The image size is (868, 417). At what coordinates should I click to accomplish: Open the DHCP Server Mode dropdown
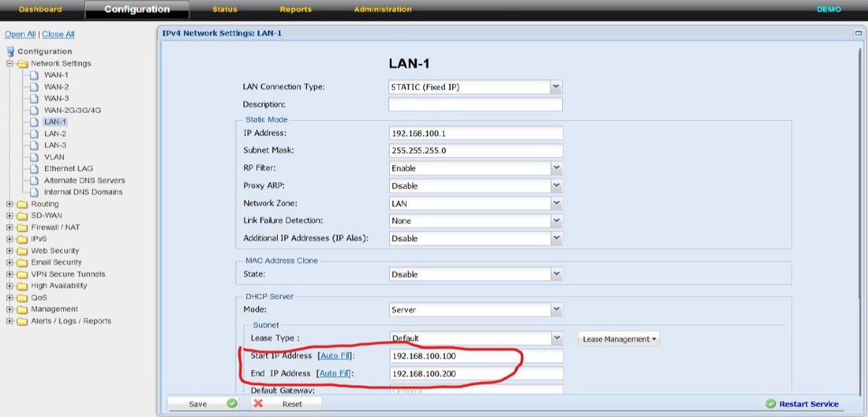tap(556, 309)
